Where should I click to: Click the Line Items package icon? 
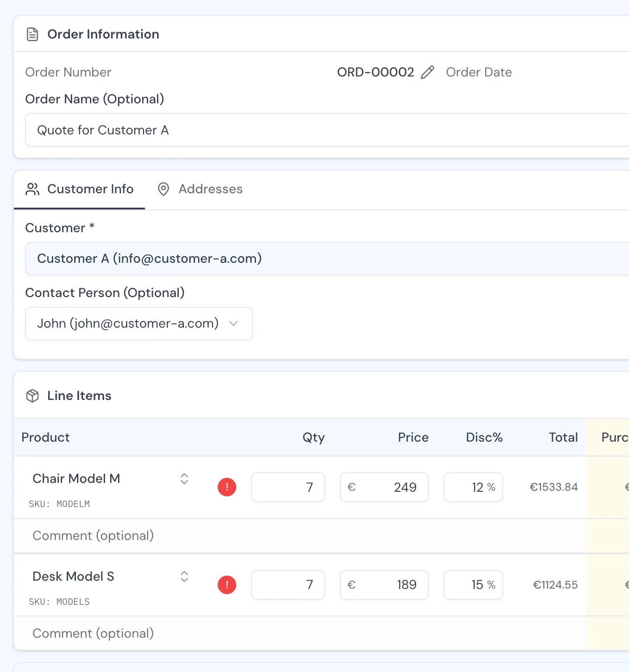[32, 396]
